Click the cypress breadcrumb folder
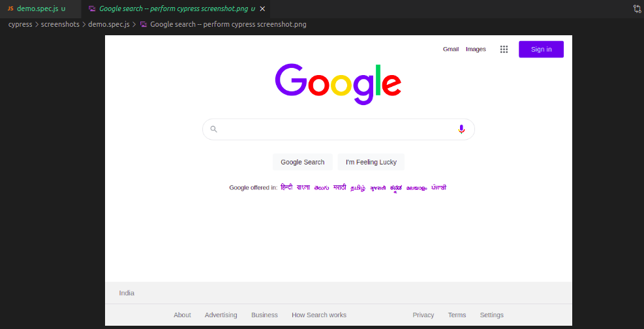Image resolution: width=644 pixels, height=329 pixels. point(20,24)
